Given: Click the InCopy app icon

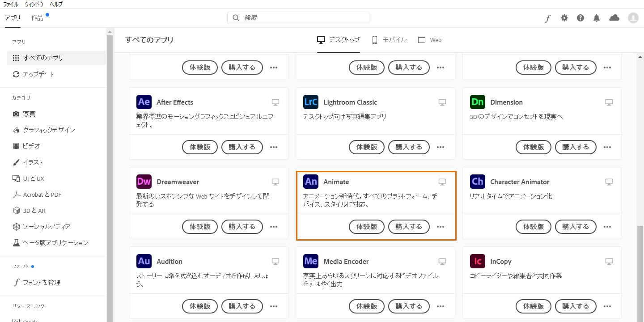Looking at the screenshot, I should (478, 261).
